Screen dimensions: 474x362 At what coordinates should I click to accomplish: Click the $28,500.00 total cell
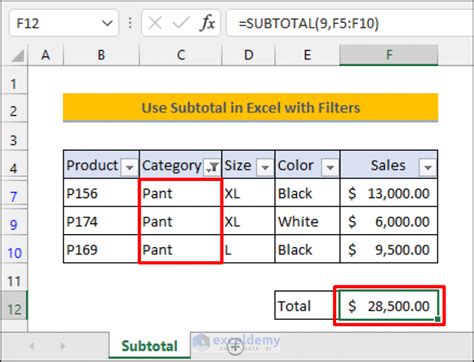tap(389, 305)
